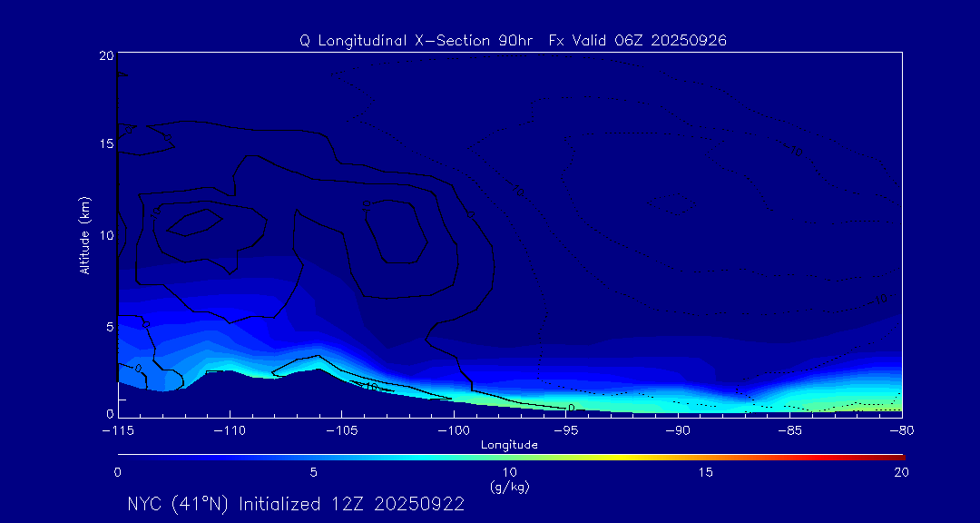Click the 15 label on the color scale
980x523 pixels.
(705, 472)
